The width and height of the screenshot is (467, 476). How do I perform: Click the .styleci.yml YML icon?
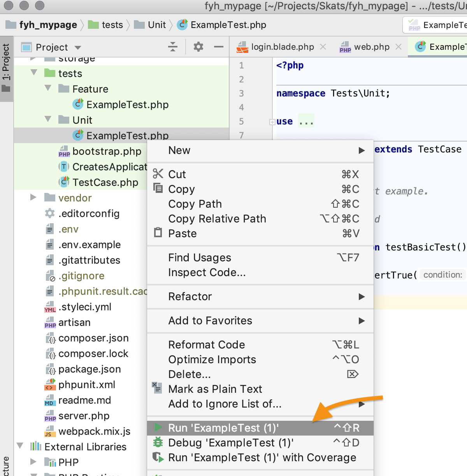[x=50, y=307]
